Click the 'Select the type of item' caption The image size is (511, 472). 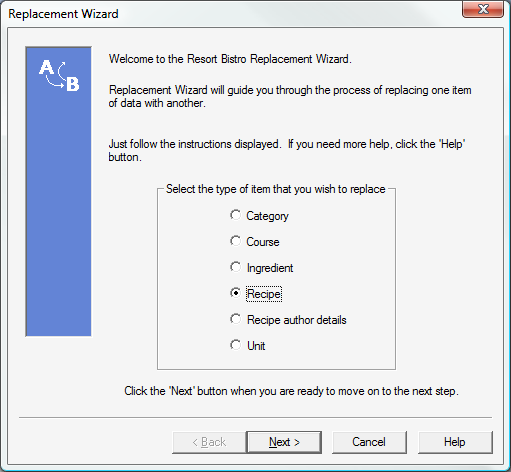(x=276, y=189)
